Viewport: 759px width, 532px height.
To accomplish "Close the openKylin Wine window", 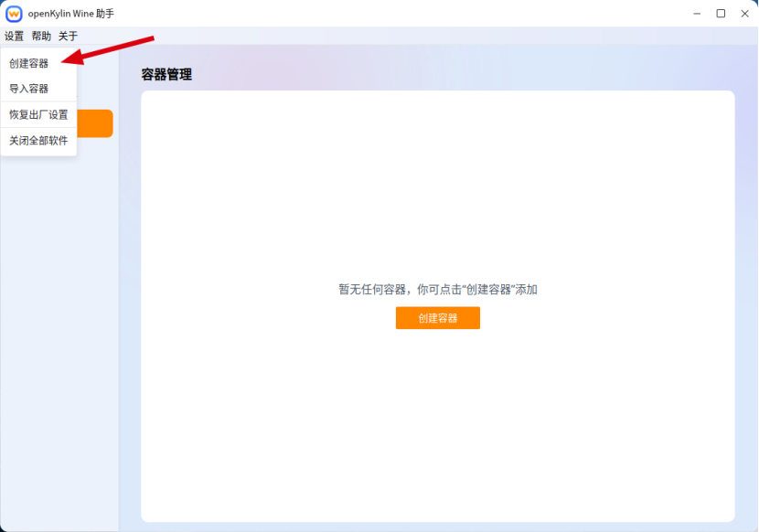I will coord(744,14).
